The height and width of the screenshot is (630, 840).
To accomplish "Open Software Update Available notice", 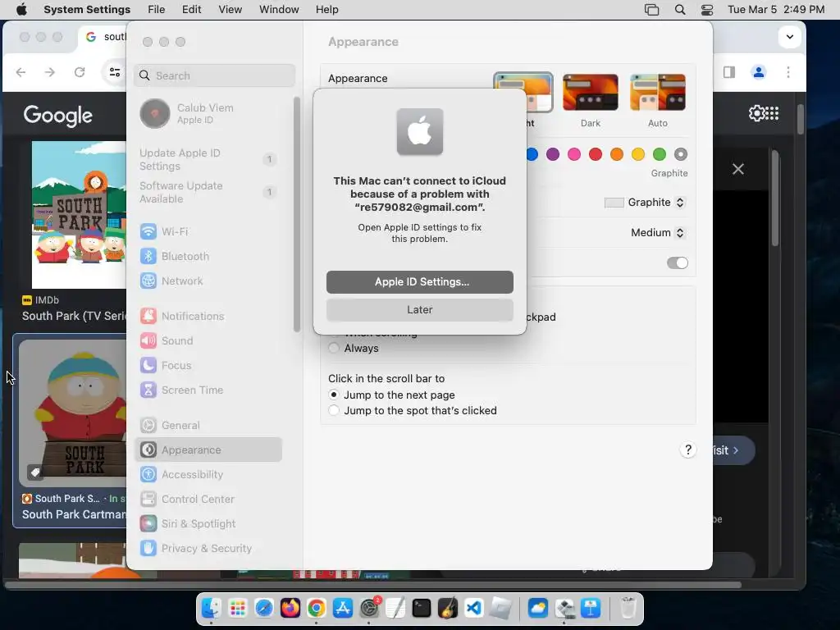I will [208, 192].
